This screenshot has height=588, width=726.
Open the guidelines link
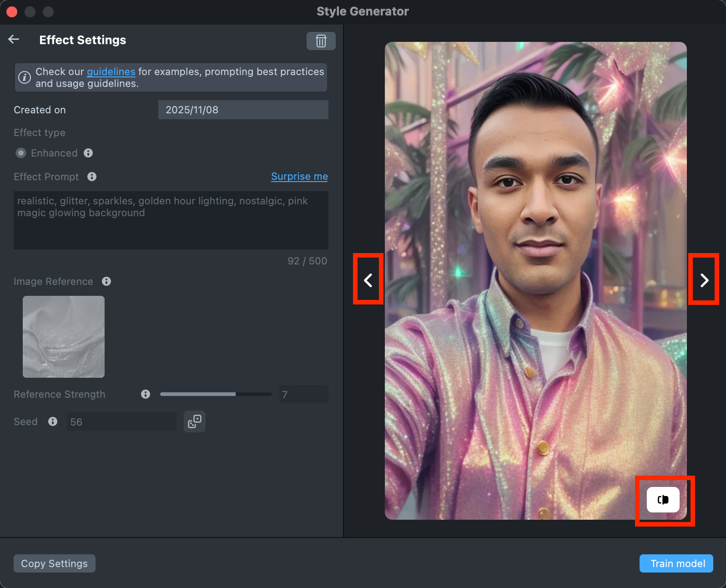(x=111, y=72)
